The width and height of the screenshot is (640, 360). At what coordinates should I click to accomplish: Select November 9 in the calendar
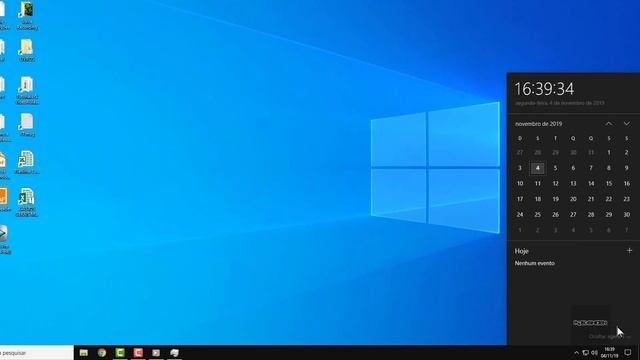coord(627,168)
